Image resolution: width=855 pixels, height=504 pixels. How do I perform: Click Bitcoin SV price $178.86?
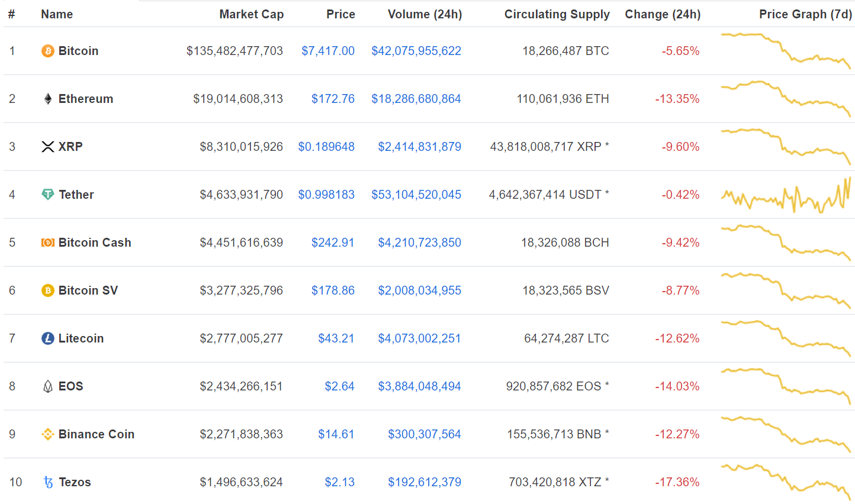click(333, 290)
